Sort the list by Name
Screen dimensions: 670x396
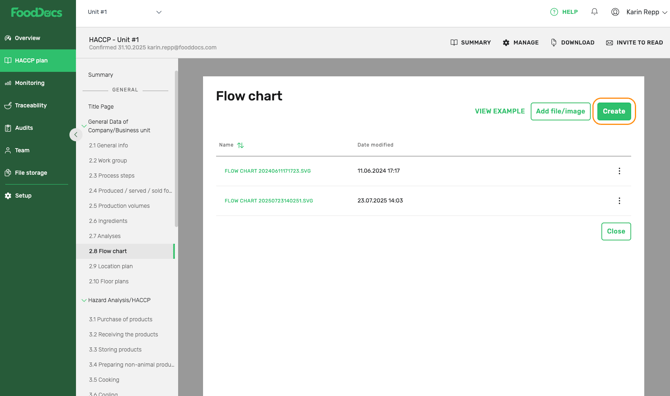point(241,145)
